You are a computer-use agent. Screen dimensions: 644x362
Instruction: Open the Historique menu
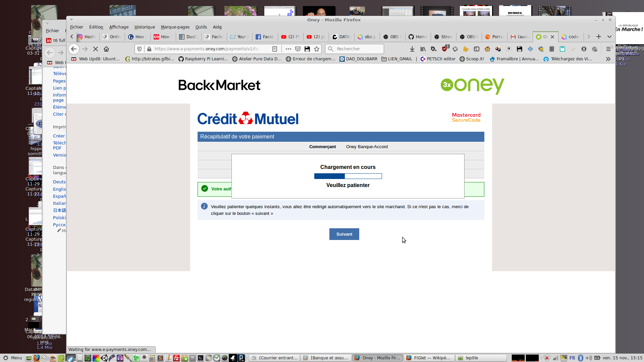tap(145, 27)
